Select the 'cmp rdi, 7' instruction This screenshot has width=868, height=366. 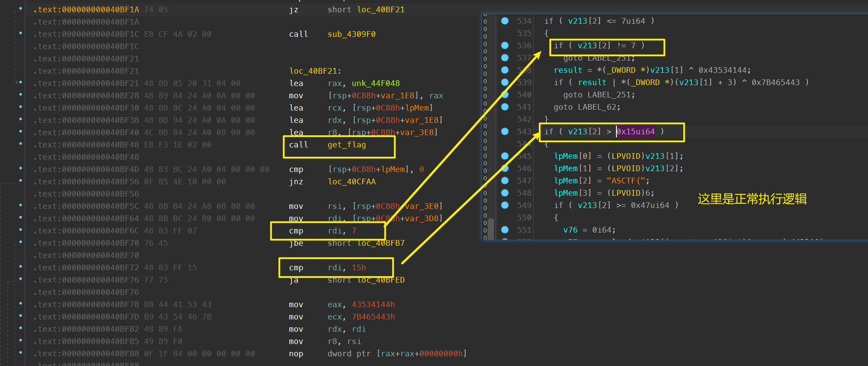click(323, 231)
